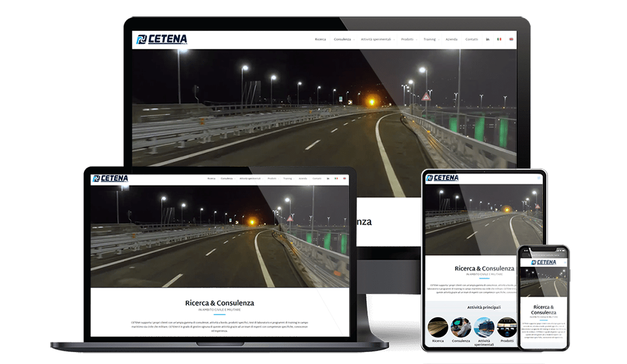Open the Ricerca thumbnail on the tablet
The width and height of the screenshot is (627, 364).
[438, 327]
